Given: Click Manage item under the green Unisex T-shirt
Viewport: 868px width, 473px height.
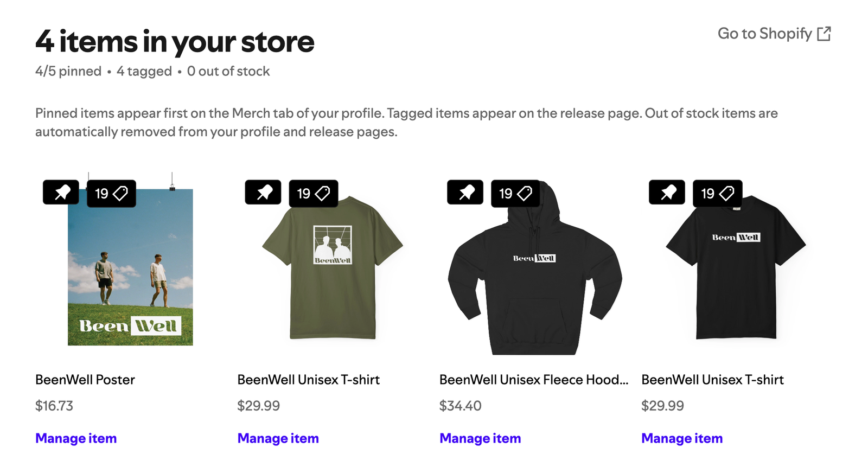Looking at the screenshot, I should pos(278,438).
